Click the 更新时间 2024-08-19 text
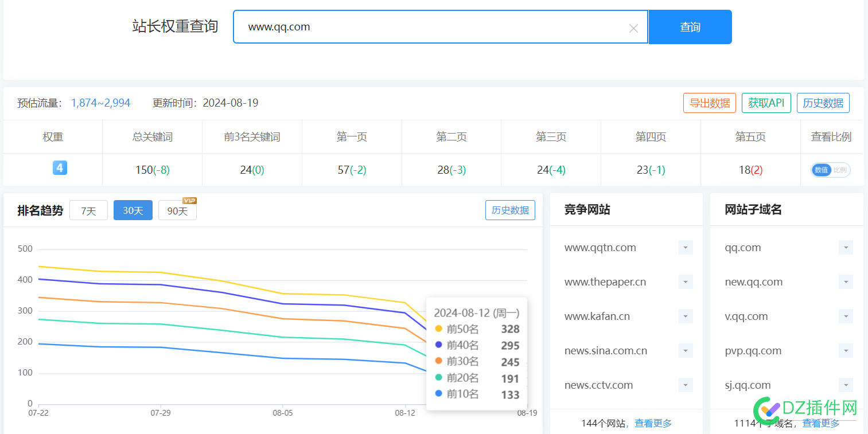This screenshot has width=868, height=434. point(205,103)
